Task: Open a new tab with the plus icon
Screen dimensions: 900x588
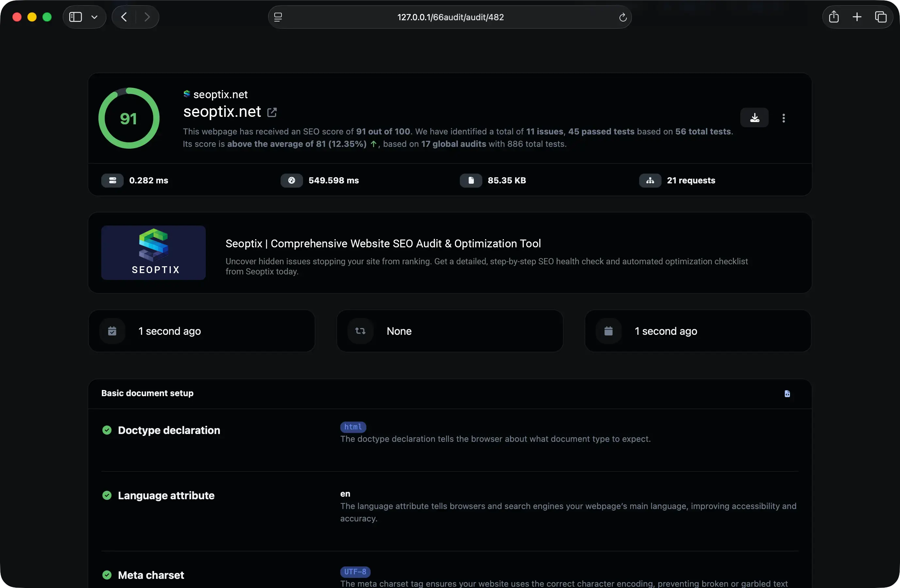Action: pyautogui.click(x=857, y=17)
